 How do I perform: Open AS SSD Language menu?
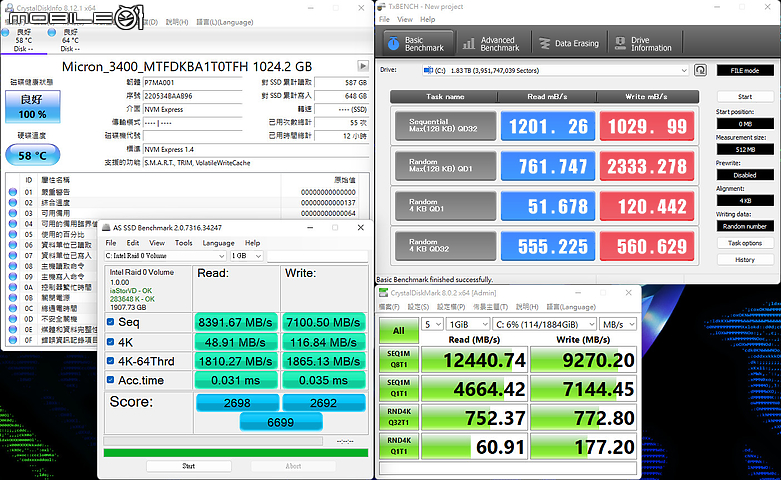[218, 243]
